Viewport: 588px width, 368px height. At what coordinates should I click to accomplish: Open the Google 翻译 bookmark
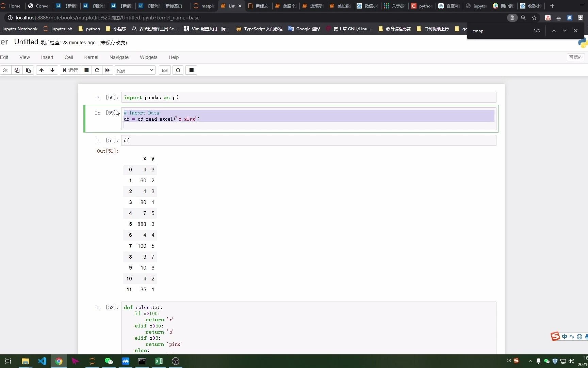[304, 29]
